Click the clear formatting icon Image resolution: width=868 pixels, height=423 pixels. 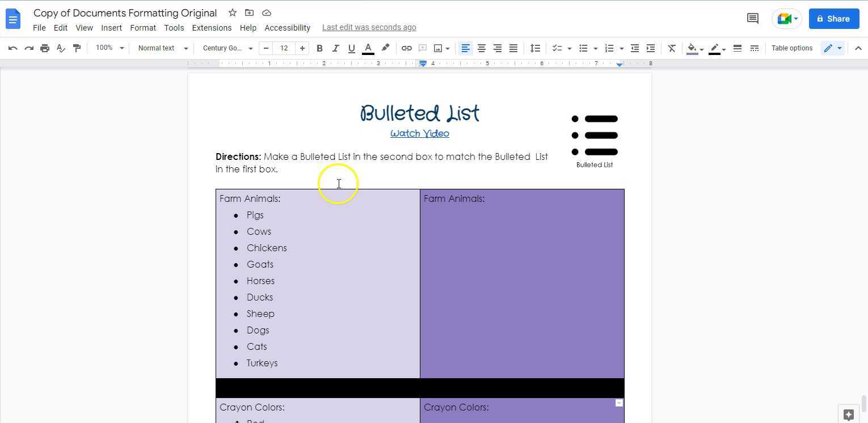pos(672,48)
